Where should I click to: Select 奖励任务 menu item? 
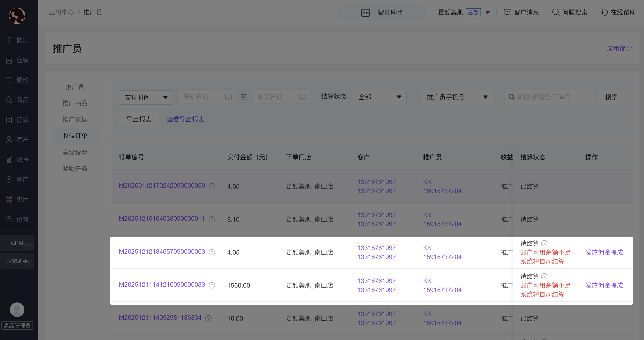click(75, 169)
